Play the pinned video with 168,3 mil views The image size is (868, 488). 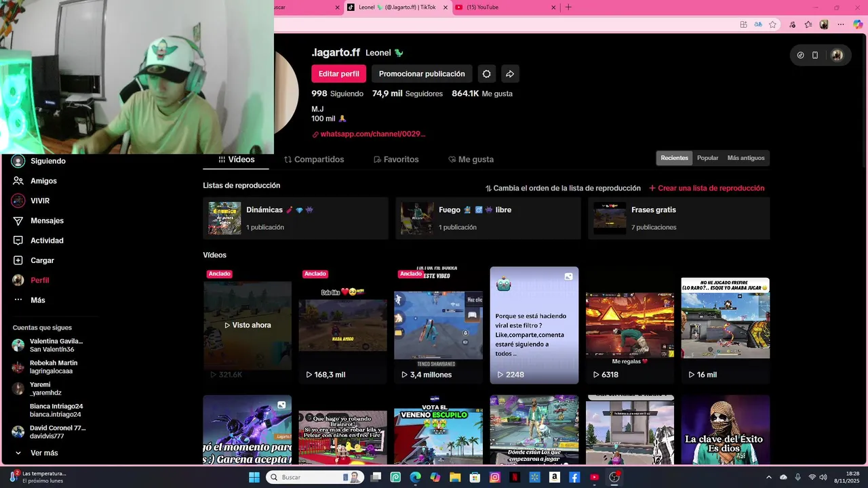[343, 325]
